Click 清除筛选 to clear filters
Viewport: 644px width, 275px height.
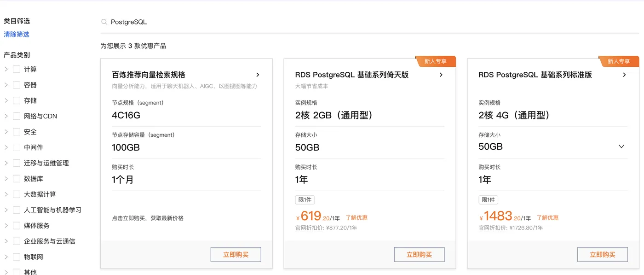coord(17,34)
